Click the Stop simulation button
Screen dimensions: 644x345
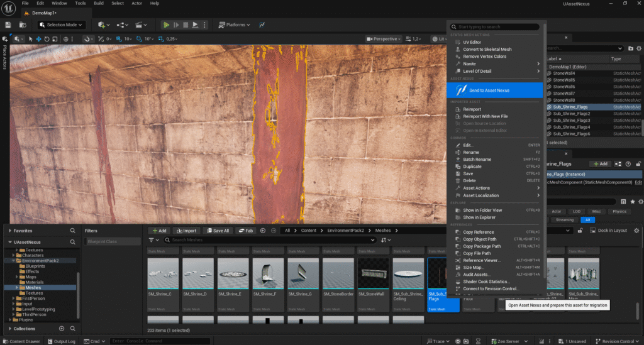[186, 25]
